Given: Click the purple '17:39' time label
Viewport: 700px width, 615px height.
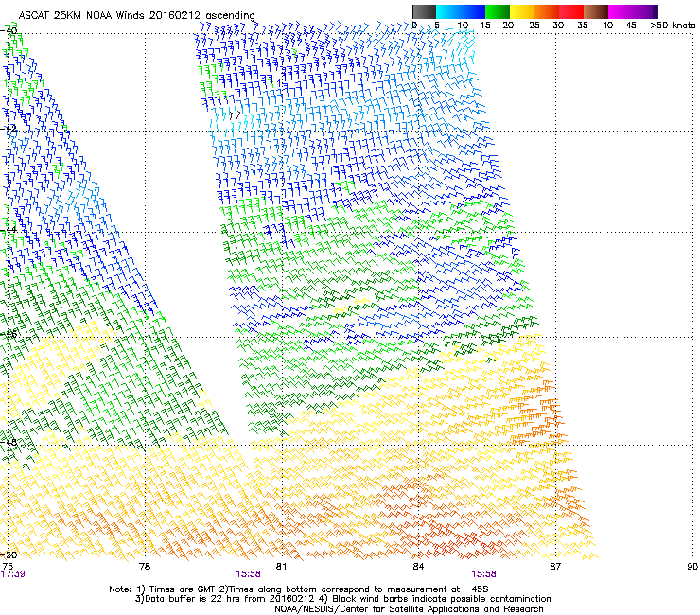Looking at the screenshot, I should [12, 574].
